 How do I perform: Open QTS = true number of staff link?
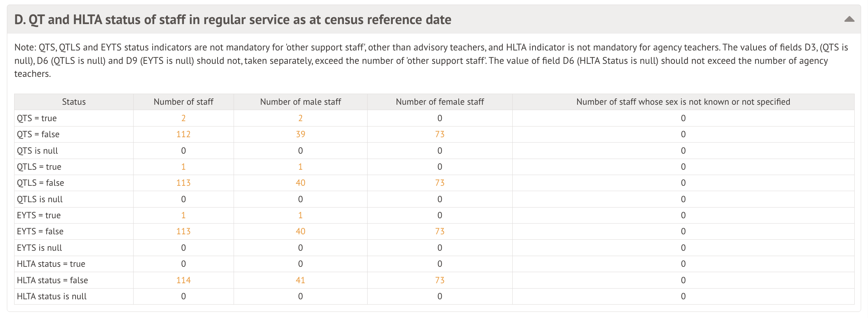click(183, 118)
